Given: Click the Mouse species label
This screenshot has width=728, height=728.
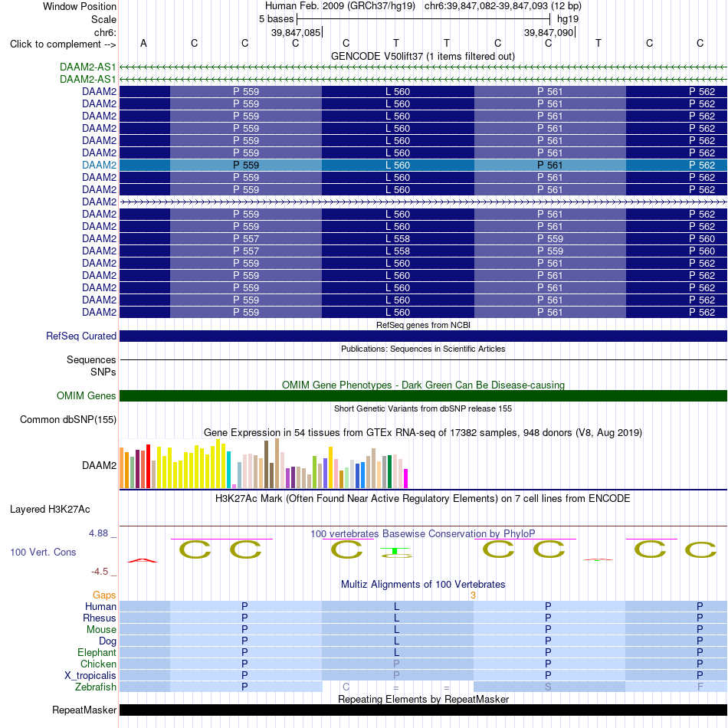Looking at the screenshot, I should pos(101,630).
